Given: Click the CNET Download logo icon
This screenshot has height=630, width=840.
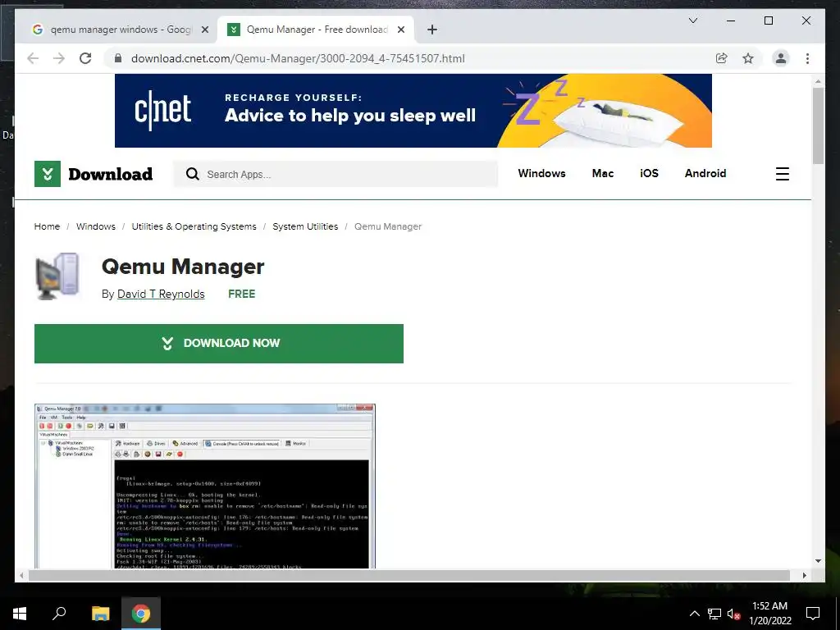Looking at the screenshot, I should tap(47, 174).
